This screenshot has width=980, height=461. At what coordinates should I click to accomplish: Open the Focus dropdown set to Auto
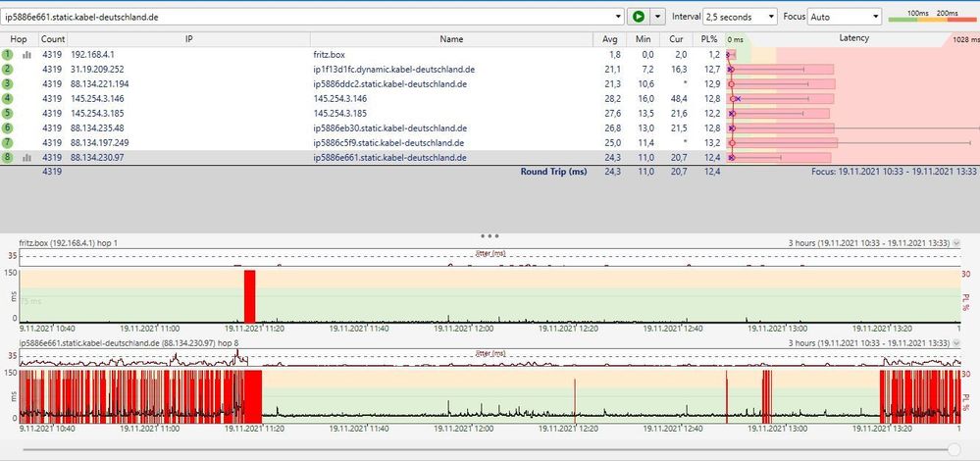pyautogui.click(x=843, y=17)
